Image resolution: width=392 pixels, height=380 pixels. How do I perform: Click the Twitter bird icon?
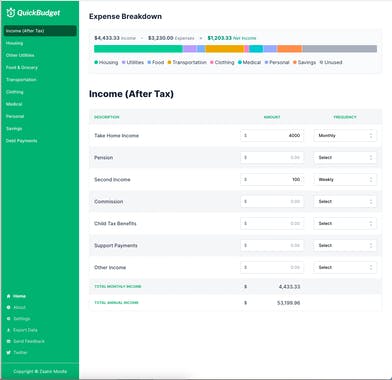[x=8, y=352]
